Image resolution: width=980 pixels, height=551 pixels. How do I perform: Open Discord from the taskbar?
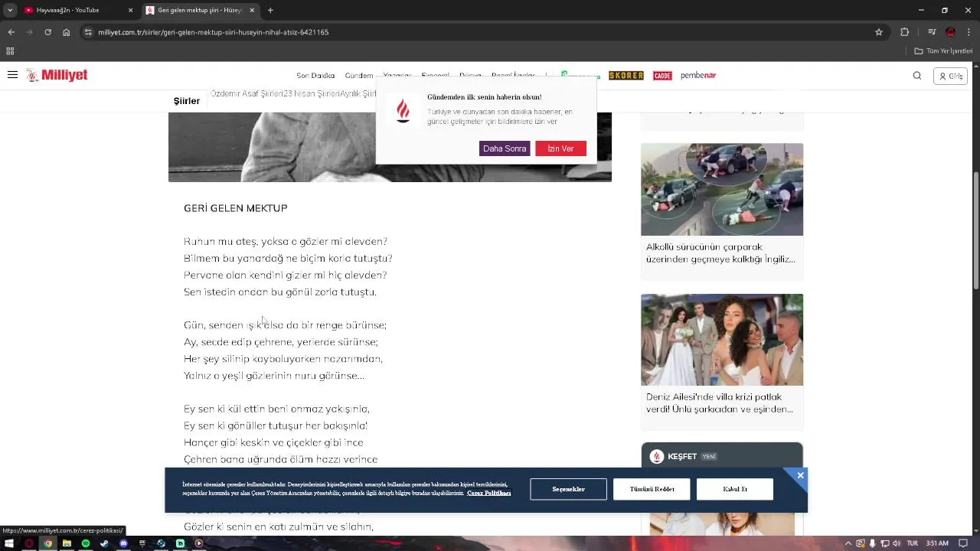pyautogui.click(x=123, y=543)
